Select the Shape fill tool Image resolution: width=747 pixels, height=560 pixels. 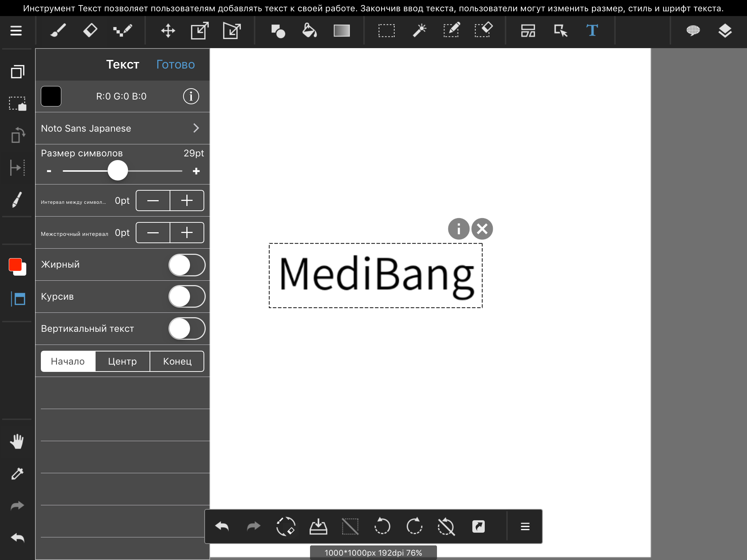[x=278, y=31]
